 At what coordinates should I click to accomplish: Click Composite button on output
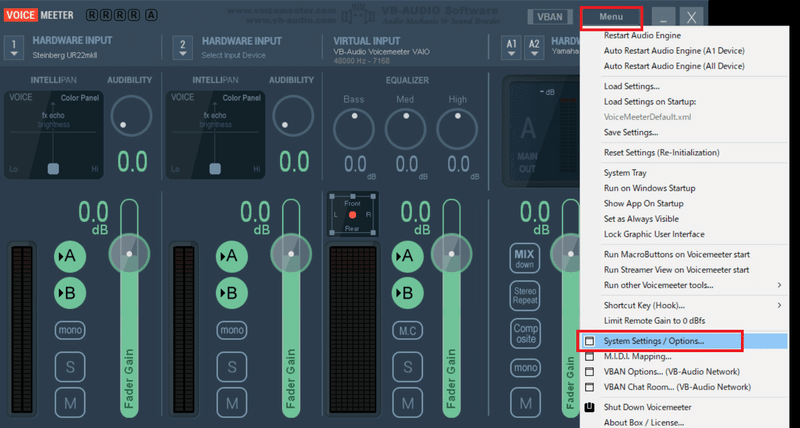tap(524, 334)
